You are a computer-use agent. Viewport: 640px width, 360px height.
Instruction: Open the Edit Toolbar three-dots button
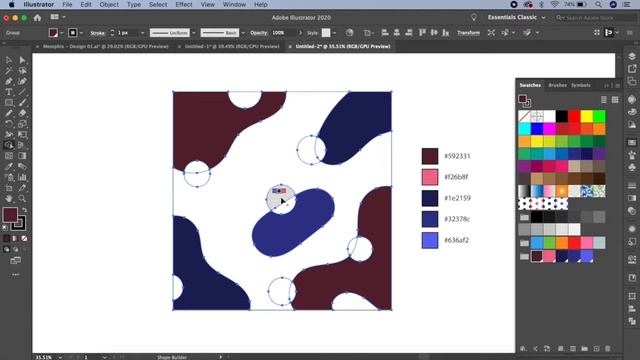[16, 275]
